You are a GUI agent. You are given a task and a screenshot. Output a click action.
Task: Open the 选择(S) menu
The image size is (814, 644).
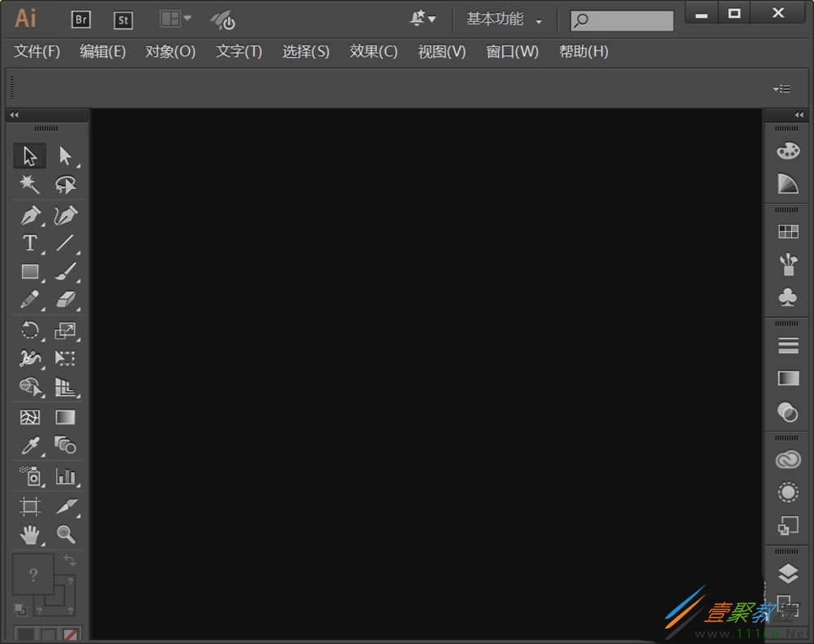[x=306, y=51]
